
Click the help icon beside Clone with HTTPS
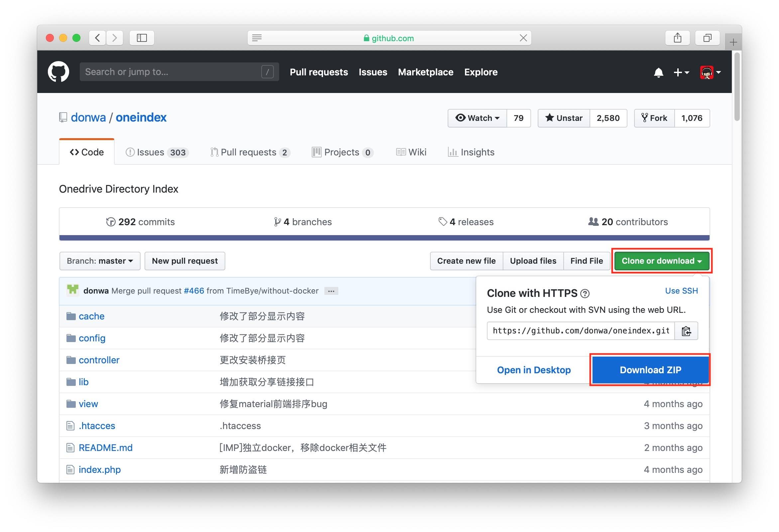point(585,294)
